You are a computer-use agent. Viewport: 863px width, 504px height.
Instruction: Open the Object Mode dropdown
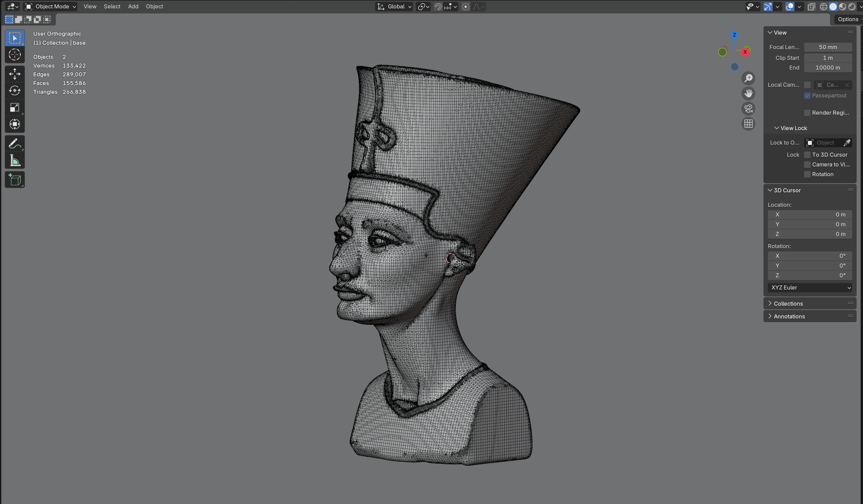(x=50, y=6)
